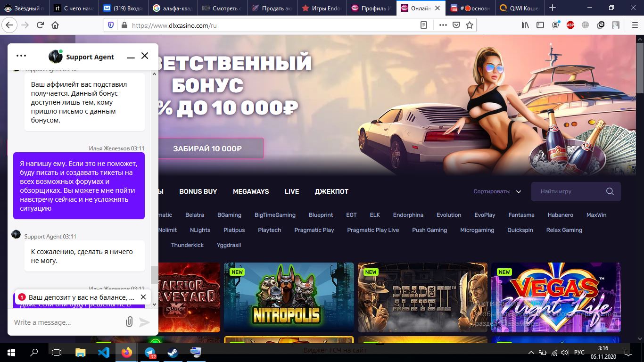This screenshot has height=362, width=644.
Task: Bookmark this page with the star
Action: 470,25
